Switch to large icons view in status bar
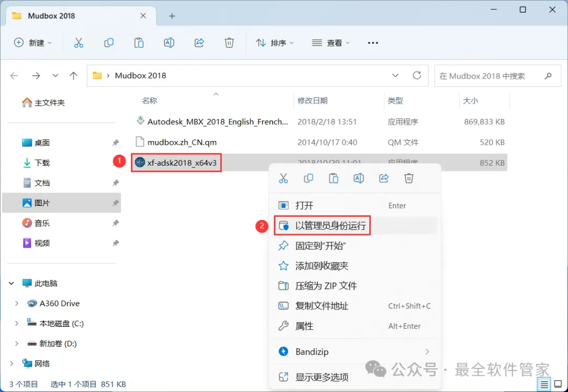 coord(558,385)
